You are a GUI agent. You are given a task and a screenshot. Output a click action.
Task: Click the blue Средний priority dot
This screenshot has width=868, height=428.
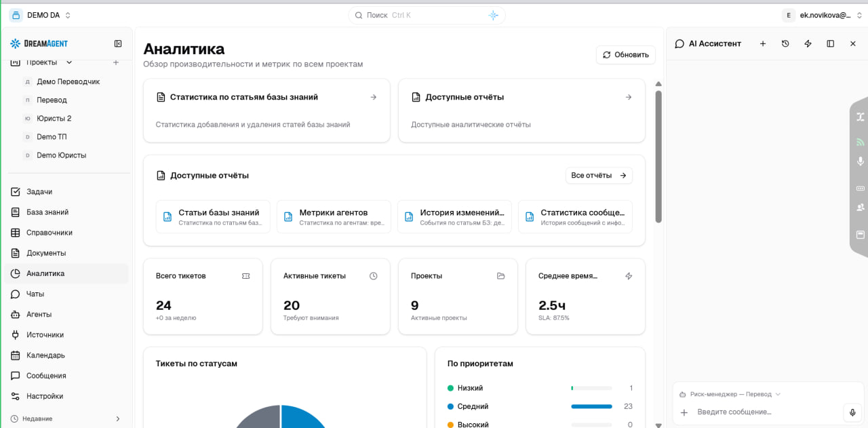pyautogui.click(x=450, y=406)
